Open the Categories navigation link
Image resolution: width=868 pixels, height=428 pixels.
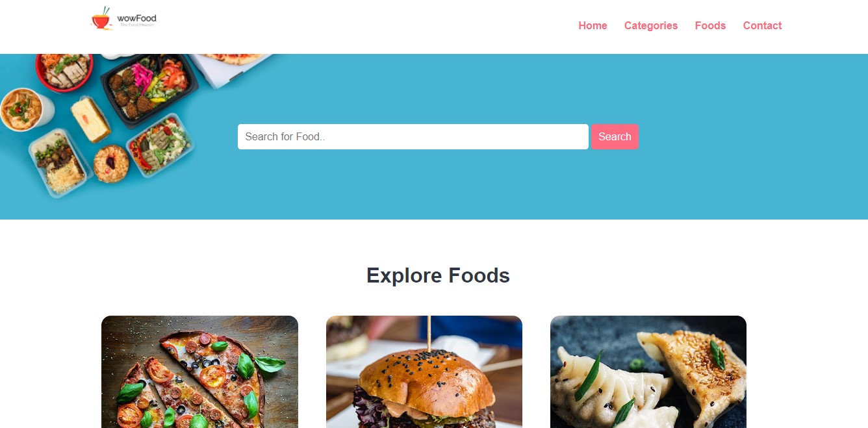(x=650, y=25)
